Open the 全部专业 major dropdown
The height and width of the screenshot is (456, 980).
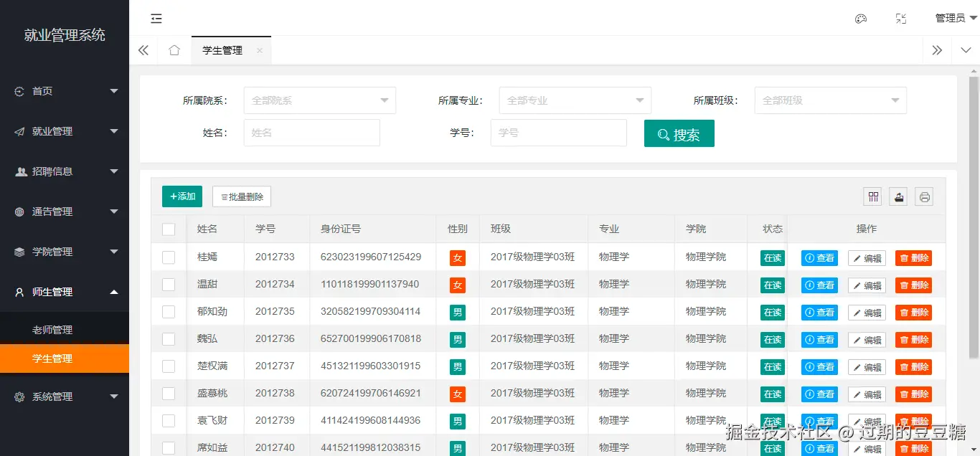tap(575, 100)
